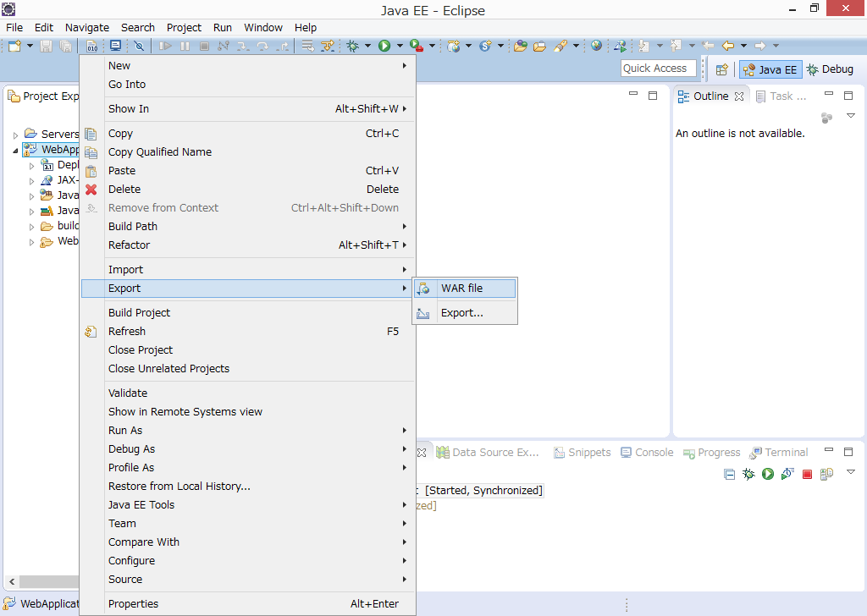Image resolution: width=867 pixels, height=616 pixels.
Task: Open the back history dropdown arrow
Action: [743, 46]
